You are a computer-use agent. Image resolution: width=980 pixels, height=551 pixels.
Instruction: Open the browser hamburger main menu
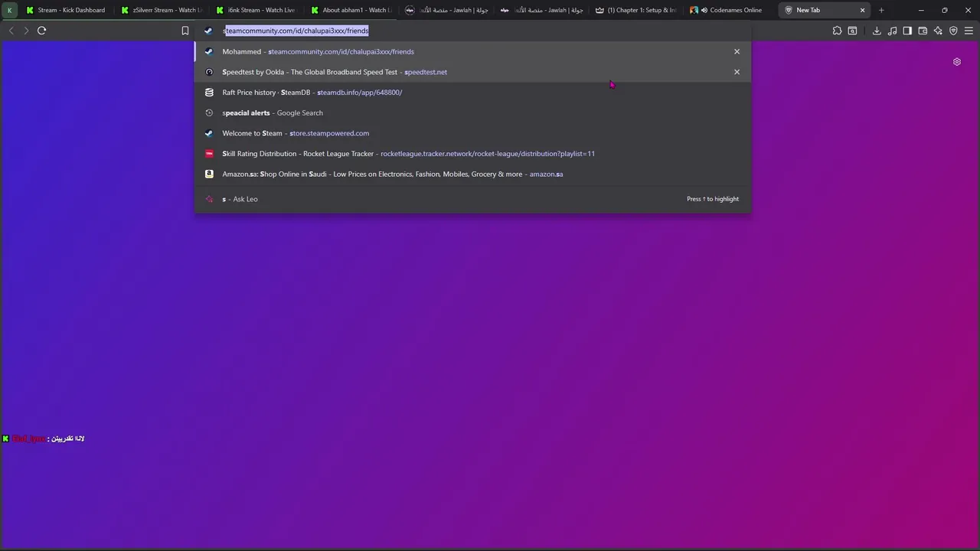(969, 31)
